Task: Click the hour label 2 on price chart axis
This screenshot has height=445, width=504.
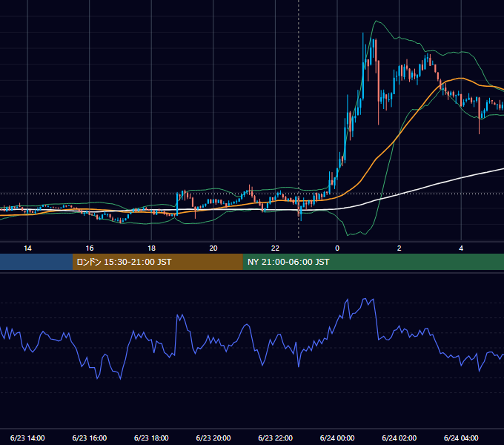Action: click(x=399, y=248)
